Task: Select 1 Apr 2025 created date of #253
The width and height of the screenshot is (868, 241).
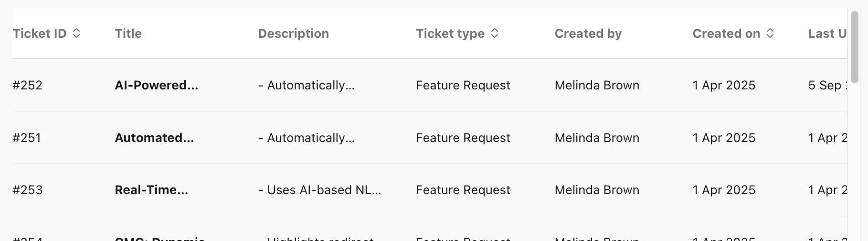Action: point(724,190)
